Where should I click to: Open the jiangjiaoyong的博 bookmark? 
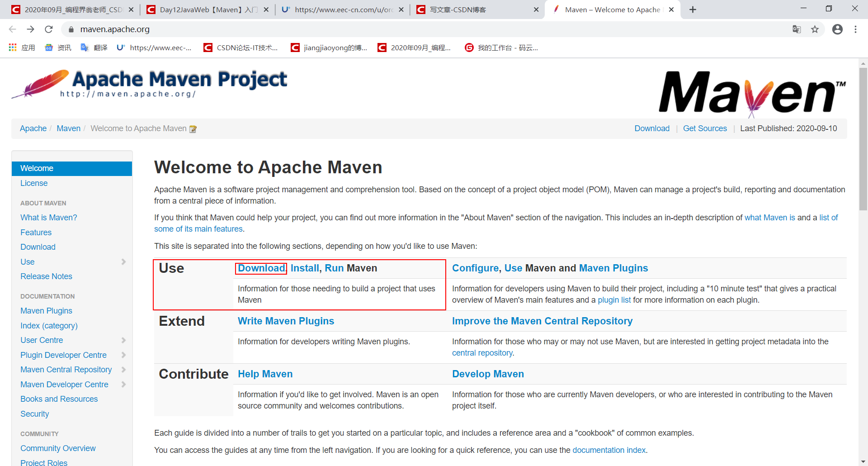(x=329, y=48)
